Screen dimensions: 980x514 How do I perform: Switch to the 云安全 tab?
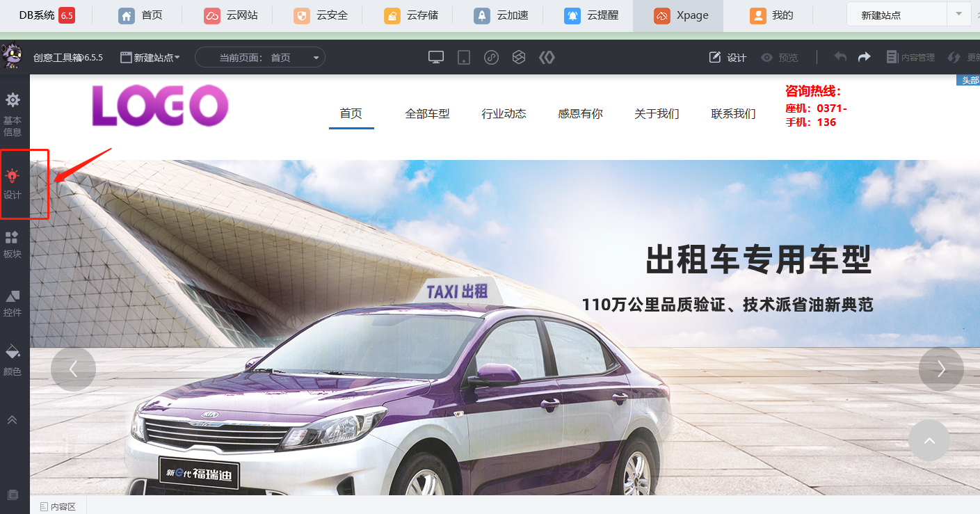pos(321,15)
